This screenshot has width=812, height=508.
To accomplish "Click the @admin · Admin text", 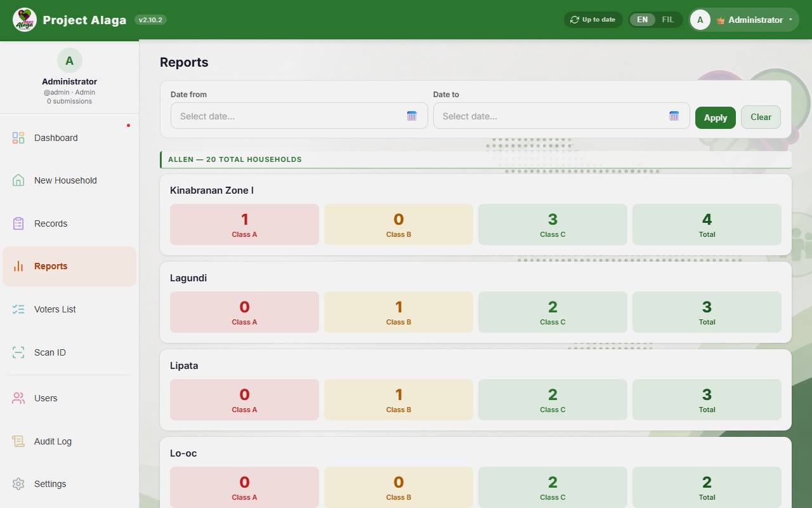I will pyautogui.click(x=70, y=92).
